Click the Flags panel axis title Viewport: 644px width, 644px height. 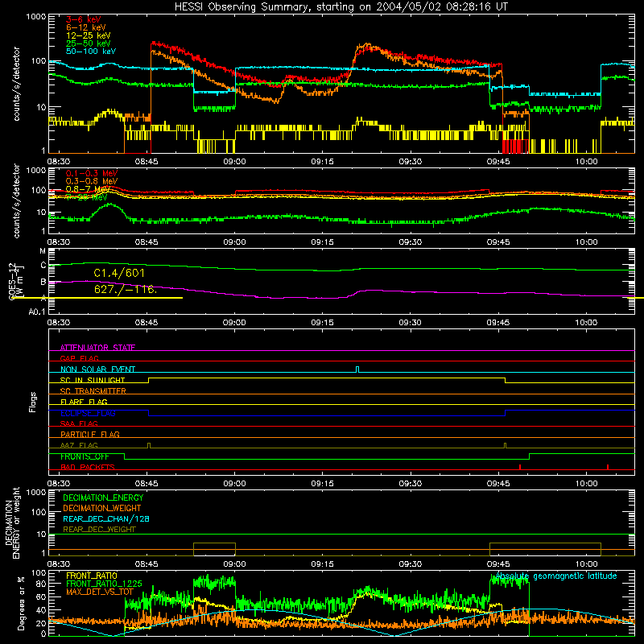33,402
